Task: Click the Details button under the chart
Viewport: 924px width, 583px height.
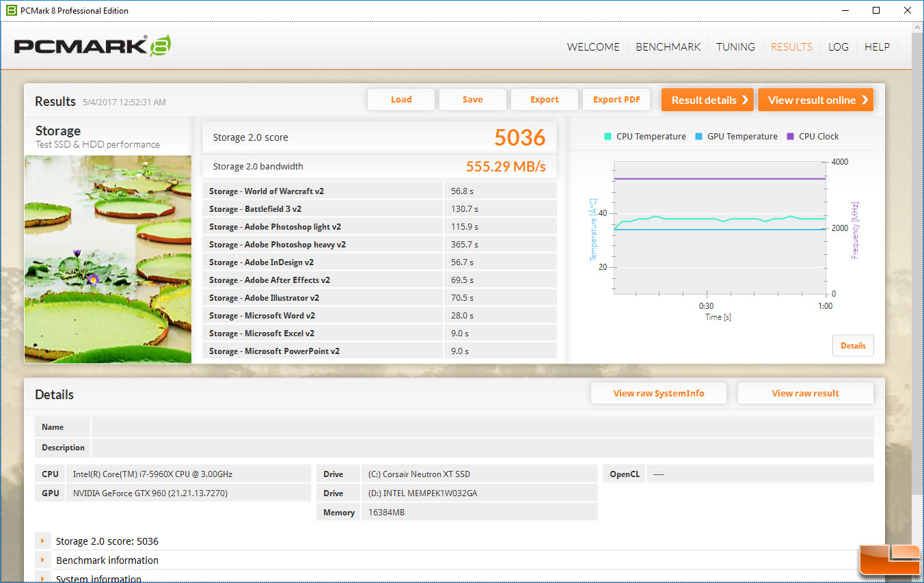Action: (x=853, y=346)
